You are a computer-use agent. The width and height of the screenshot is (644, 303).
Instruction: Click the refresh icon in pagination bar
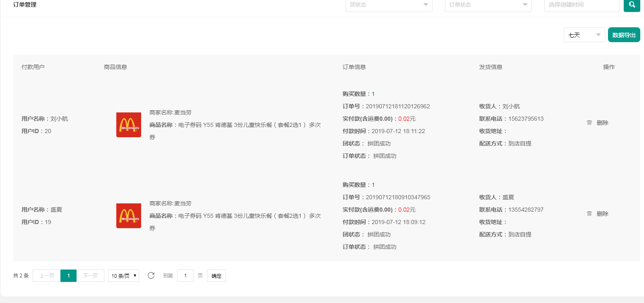point(151,276)
